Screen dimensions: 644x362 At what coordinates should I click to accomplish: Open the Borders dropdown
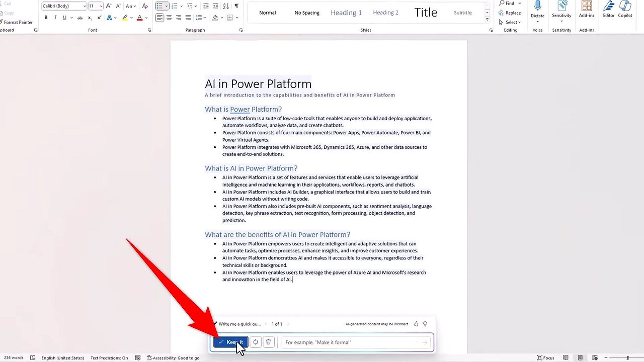[237, 18]
